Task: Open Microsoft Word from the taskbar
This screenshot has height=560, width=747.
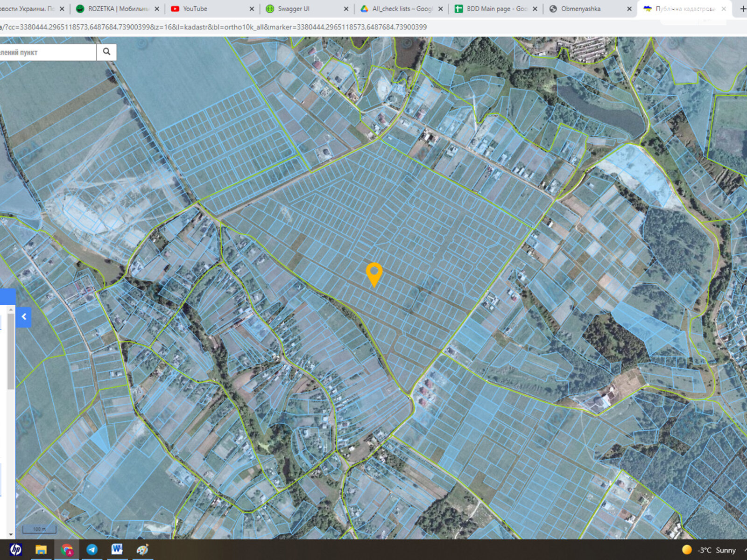Action: 117,550
